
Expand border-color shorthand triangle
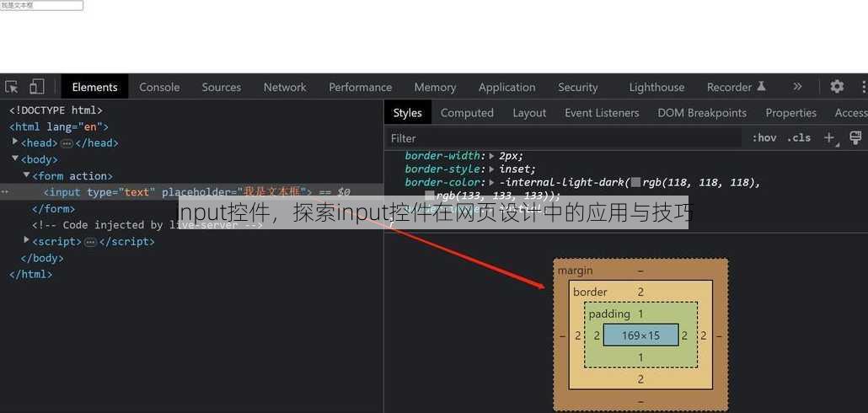(491, 182)
